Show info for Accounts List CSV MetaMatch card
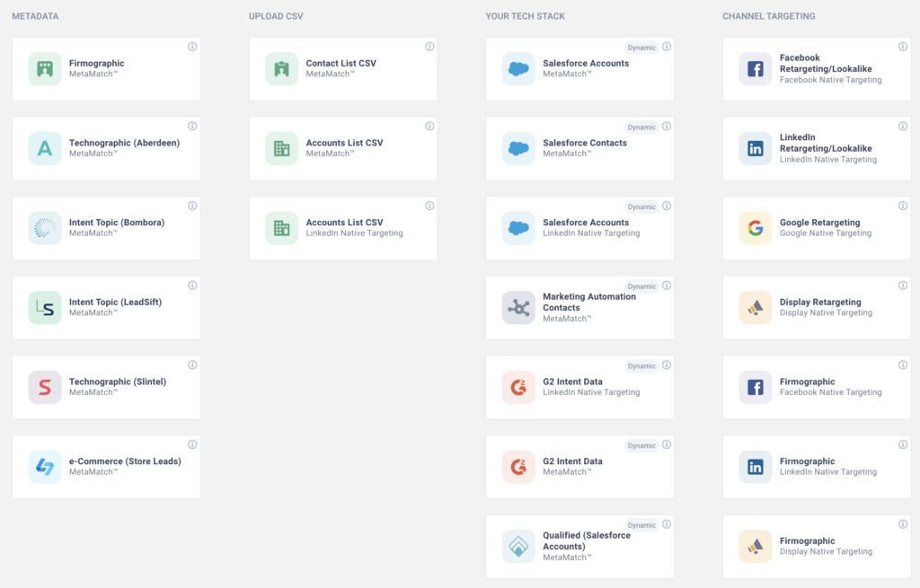Screen dimensions: 920x588 429,126
